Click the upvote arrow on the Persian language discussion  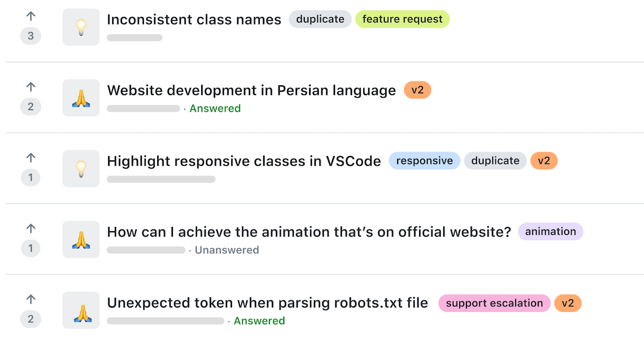pos(31,87)
